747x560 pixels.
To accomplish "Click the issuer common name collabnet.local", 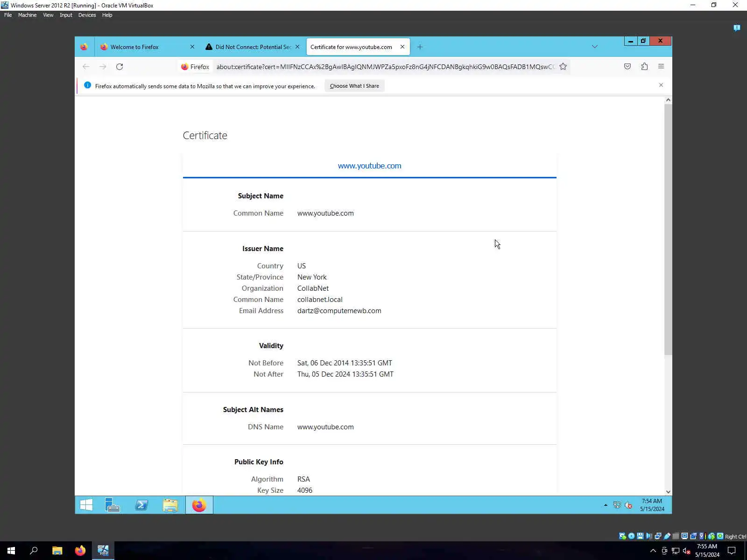I will (x=320, y=300).
